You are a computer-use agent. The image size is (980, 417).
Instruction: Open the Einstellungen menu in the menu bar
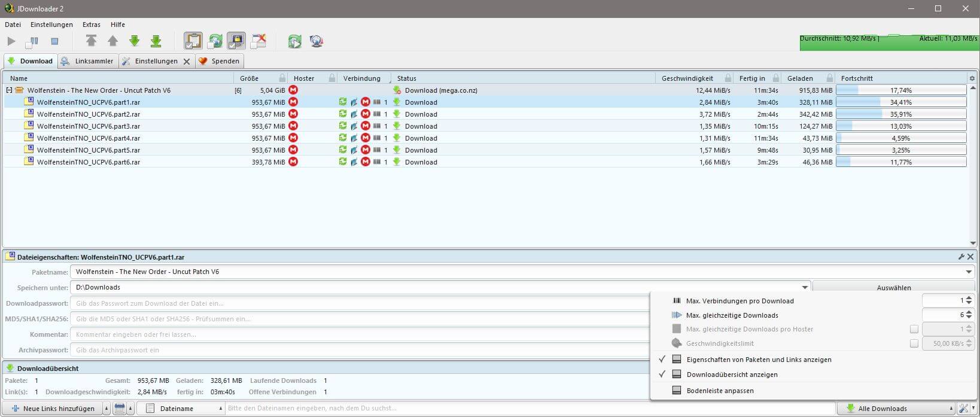[x=51, y=25]
